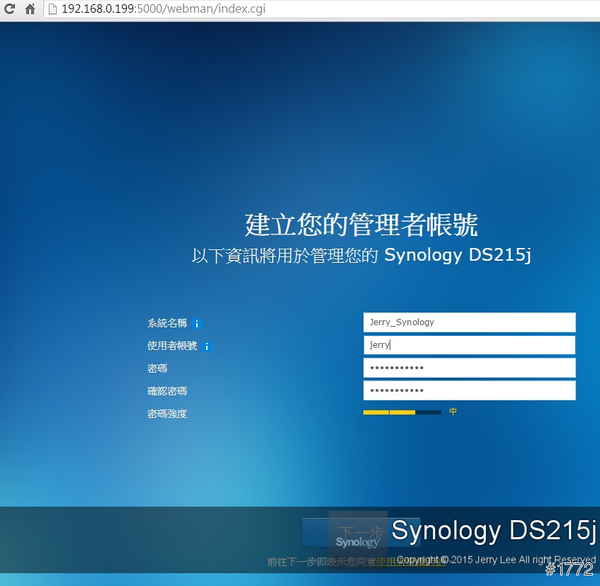The image size is (600, 586).
Task: Click the 使用者帳號 label
Action: [171, 346]
